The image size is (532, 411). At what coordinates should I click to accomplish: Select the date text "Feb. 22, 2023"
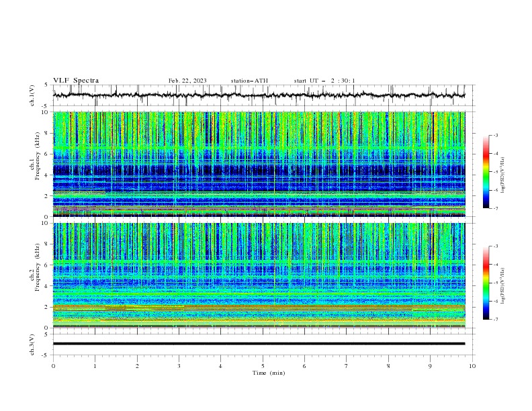187,81
